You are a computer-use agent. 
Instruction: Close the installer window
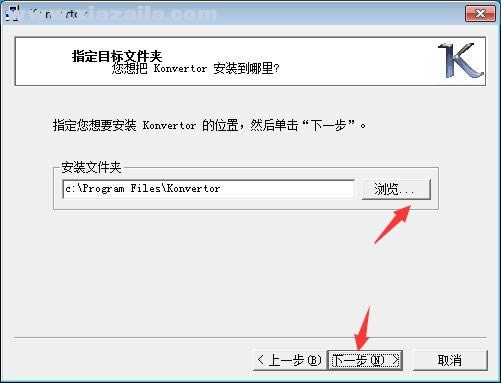click(x=480, y=14)
